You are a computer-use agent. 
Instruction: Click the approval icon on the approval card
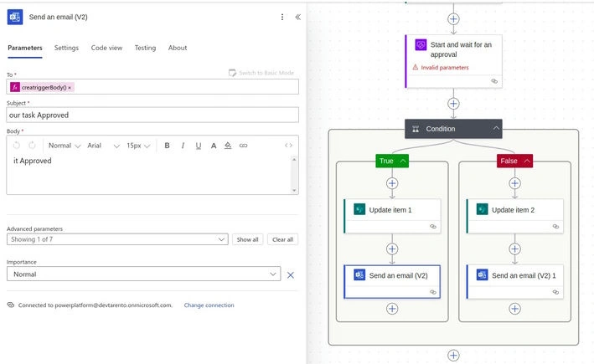pos(421,45)
